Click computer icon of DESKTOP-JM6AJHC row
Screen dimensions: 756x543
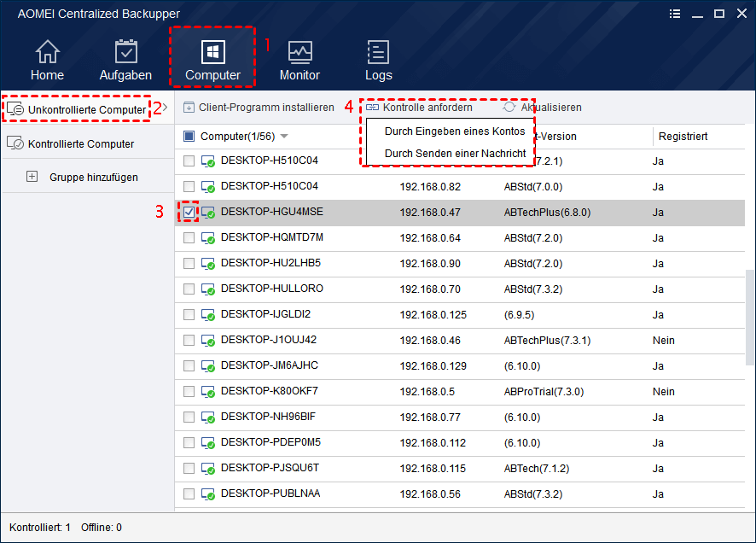(208, 366)
